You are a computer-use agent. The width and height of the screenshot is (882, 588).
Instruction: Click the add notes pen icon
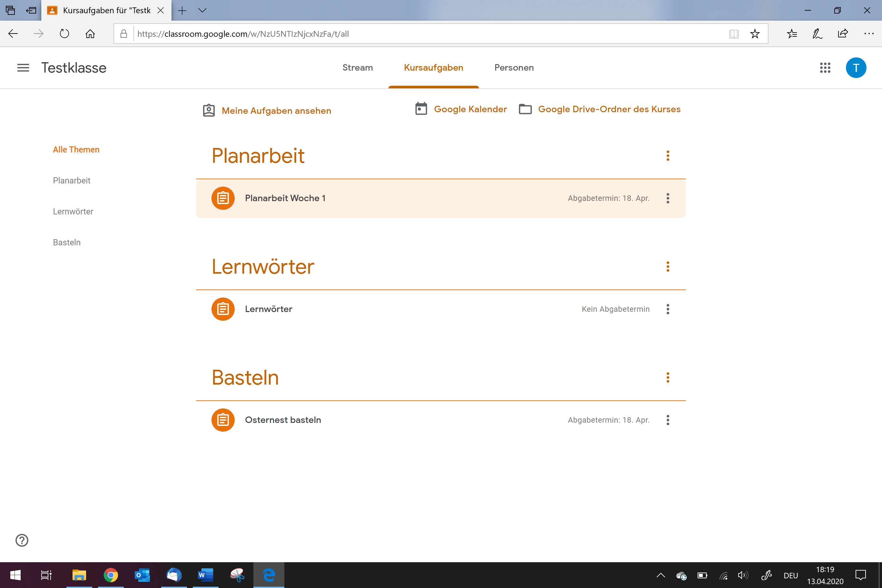point(817,34)
